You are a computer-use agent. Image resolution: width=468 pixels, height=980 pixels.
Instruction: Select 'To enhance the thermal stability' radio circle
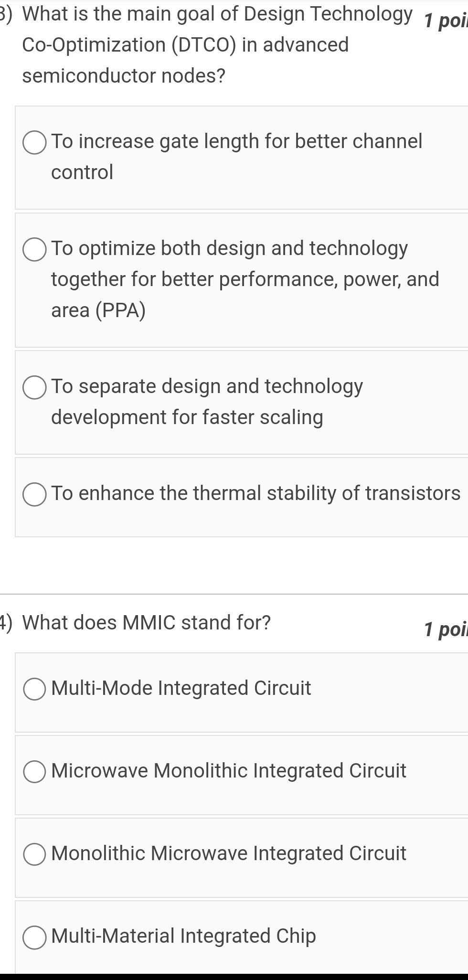pos(34,494)
